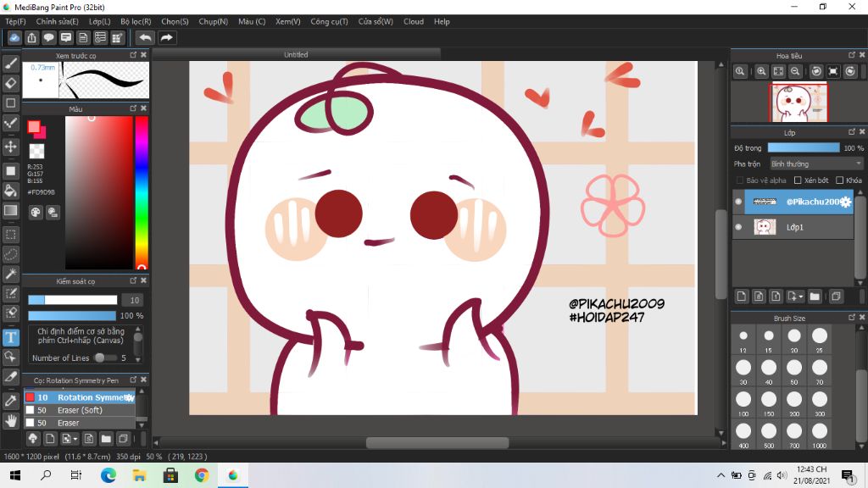Select the rectangular Selection tool
868x488 pixels.
10,234
